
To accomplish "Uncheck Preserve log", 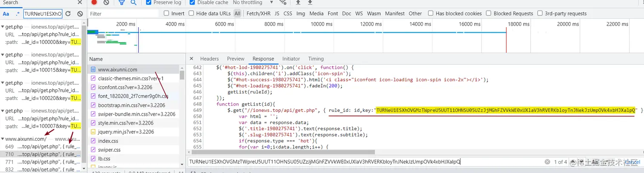I will (148, 3).
